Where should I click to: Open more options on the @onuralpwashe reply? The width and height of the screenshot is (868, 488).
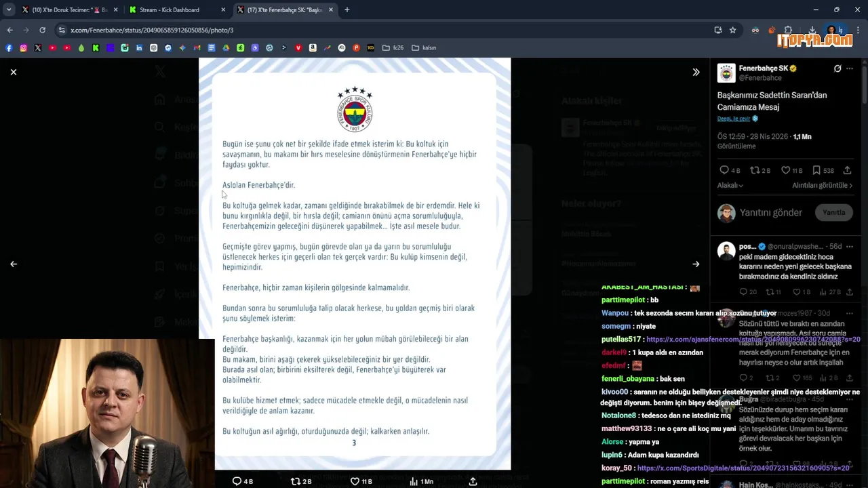pos(850,247)
